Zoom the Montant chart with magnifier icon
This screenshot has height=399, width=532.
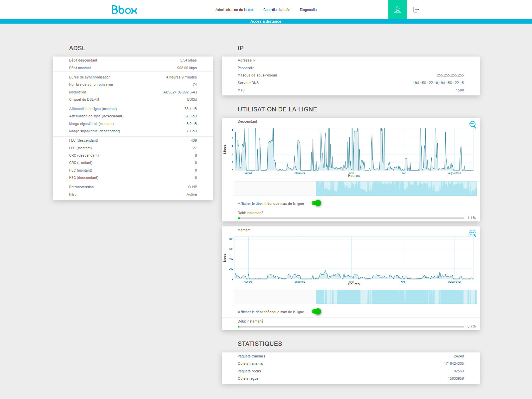[x=472, y=233]
